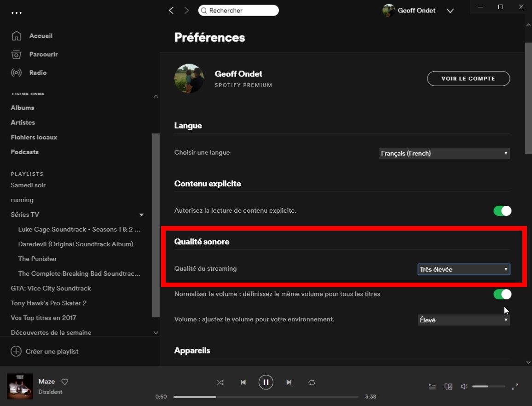Click the song progress bar
The height and width of the screenshot is (406, 532).
point(266,396)
